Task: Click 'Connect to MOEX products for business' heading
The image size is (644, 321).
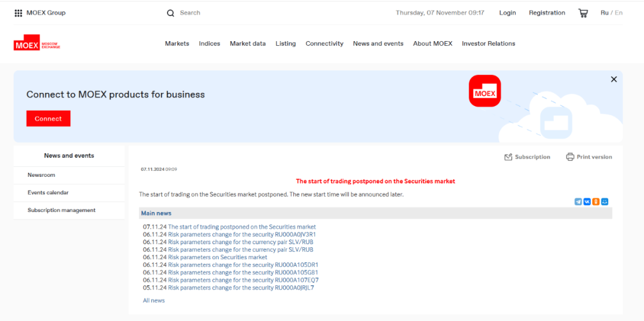Action: point(116,95)
